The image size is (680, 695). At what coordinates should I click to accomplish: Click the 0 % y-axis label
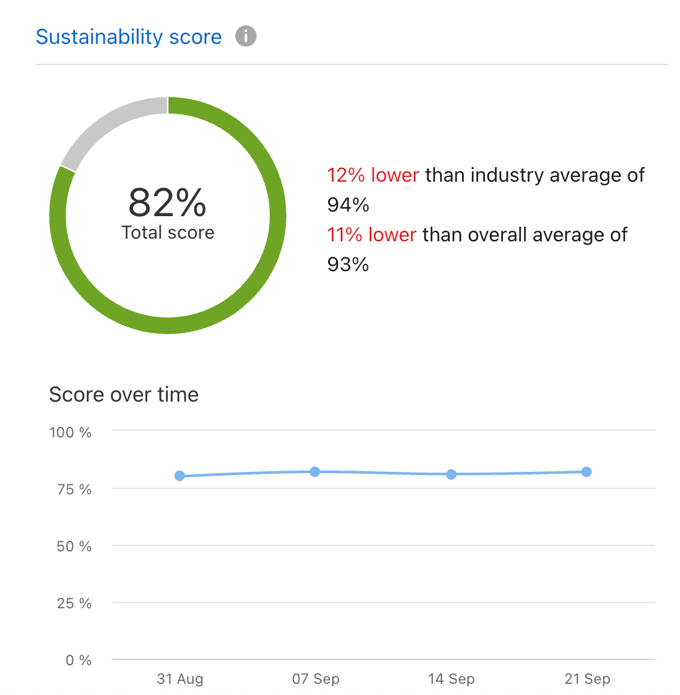tap(78, 660)
